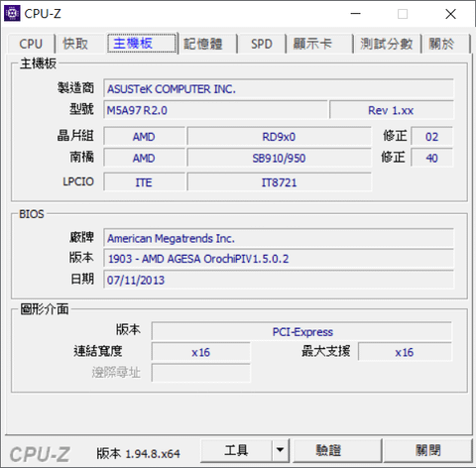
Task: Click the 工具 button
Action: pos(236,450)
